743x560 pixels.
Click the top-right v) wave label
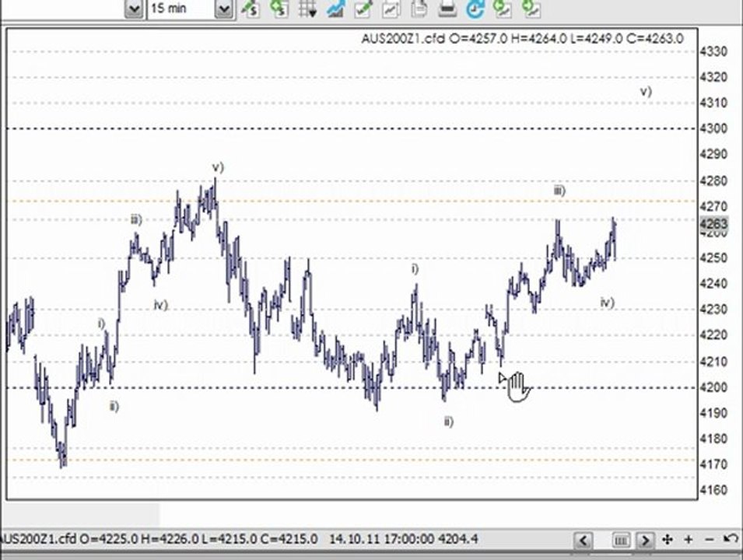[x=646, y=90]
